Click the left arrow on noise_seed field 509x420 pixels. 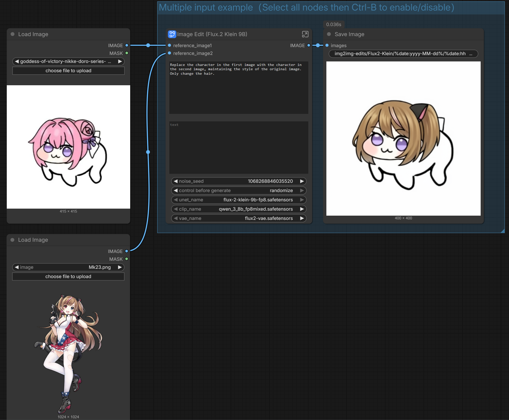tap(176, 181)
